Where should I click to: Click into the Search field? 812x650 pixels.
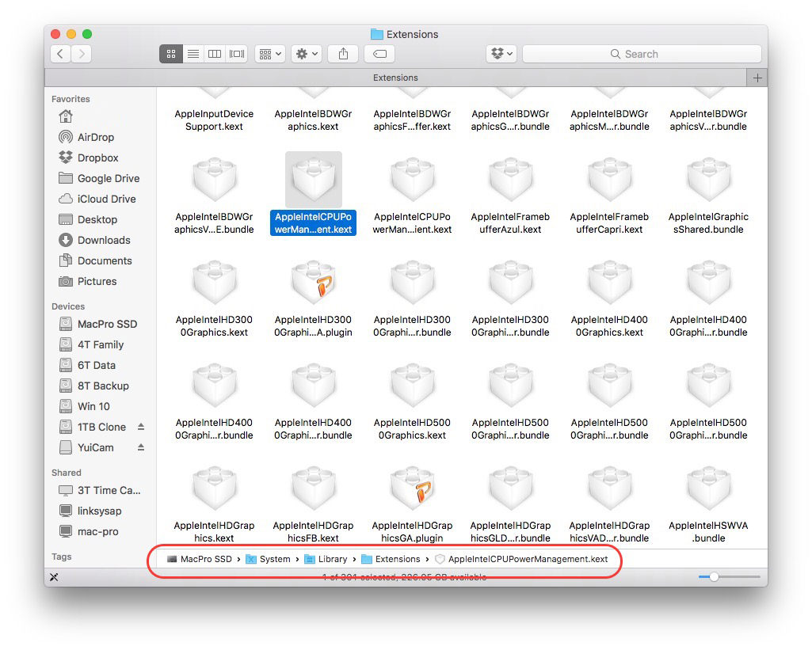[x=642, y=54]
